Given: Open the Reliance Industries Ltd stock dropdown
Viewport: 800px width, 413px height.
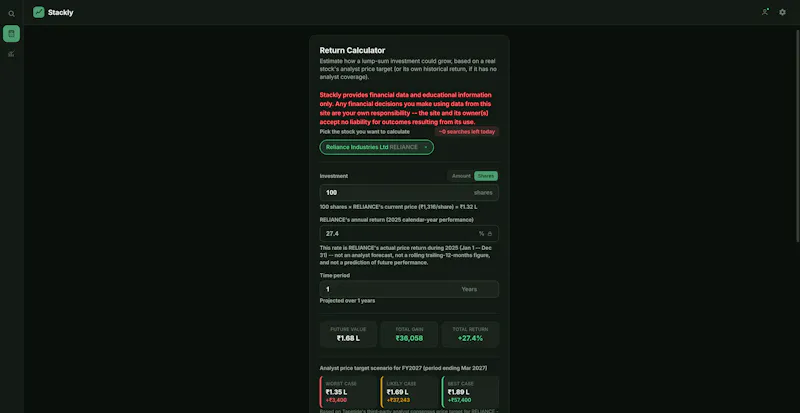Looking at the screenshot, I should [x=377, y=147].
